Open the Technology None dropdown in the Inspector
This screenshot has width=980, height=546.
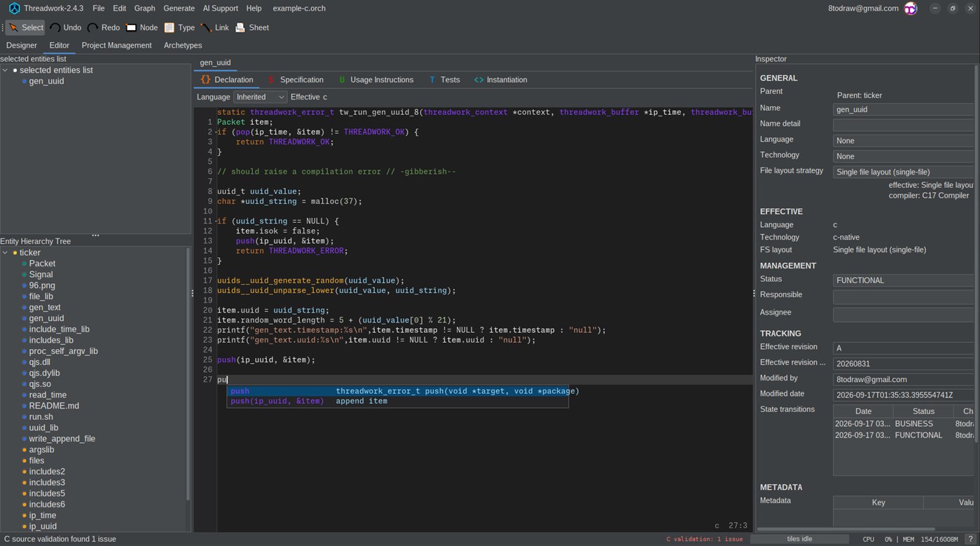904,156
